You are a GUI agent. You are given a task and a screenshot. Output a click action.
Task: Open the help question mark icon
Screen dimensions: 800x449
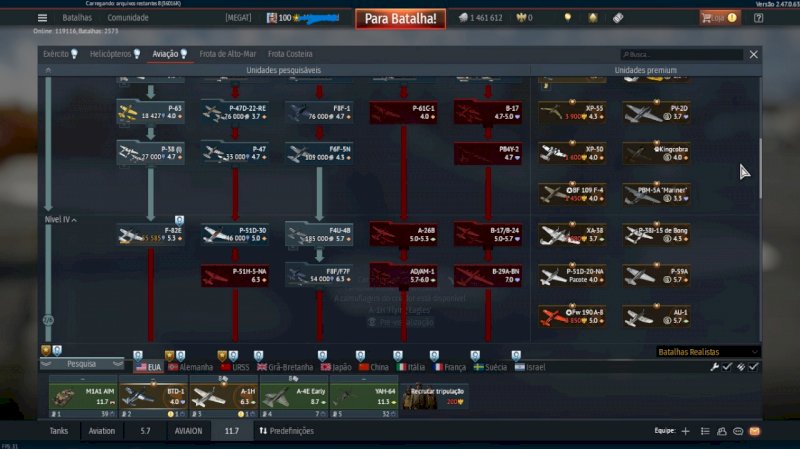pos(759,18)
